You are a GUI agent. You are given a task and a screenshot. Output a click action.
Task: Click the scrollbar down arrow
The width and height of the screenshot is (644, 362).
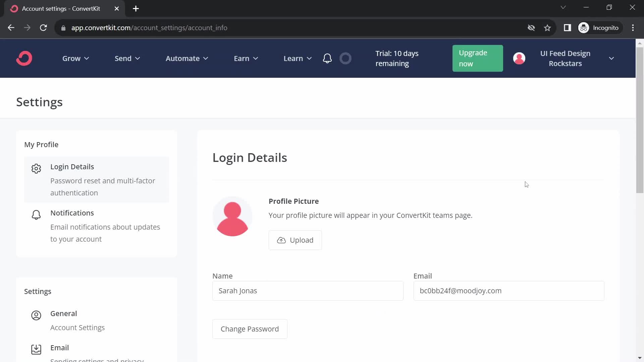pyautogui.click(x=640, y=358)
